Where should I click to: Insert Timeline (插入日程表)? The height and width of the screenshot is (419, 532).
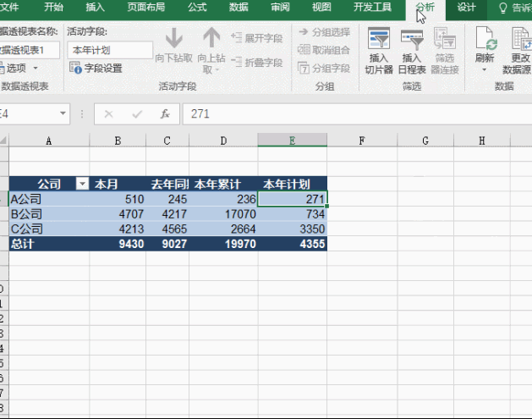412,51
